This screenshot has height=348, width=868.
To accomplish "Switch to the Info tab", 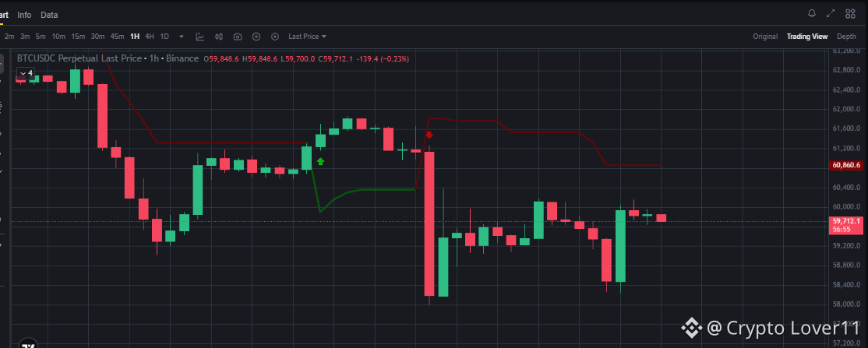I will tap(24, 15).
